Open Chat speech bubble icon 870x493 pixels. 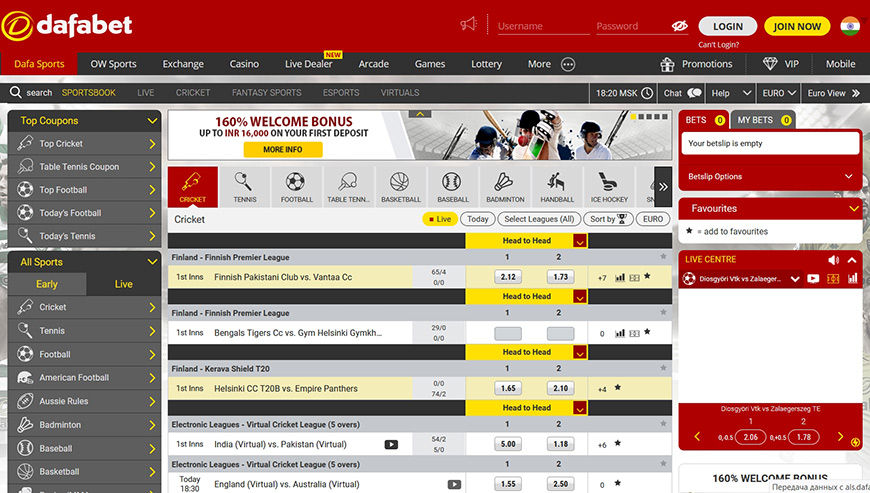click(x=694, y=93)
